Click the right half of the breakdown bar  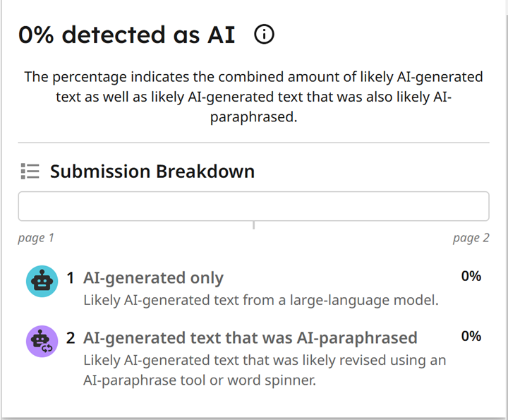(372, 206)
